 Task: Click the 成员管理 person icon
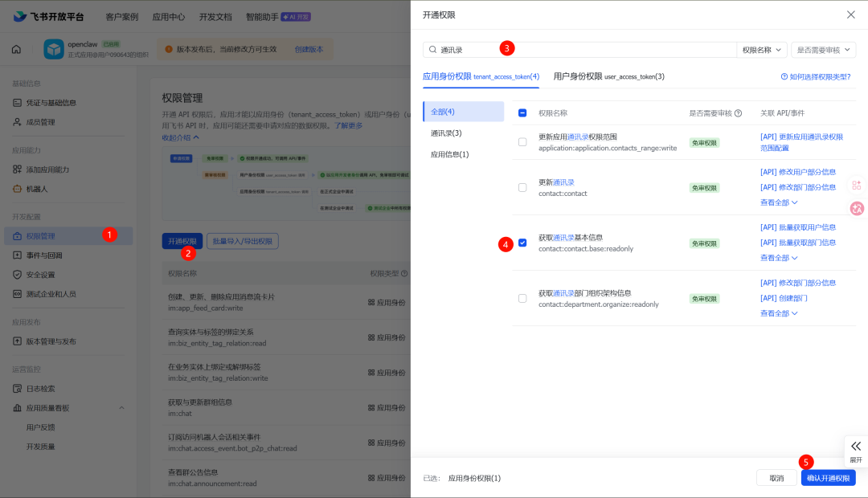(17, 122)
